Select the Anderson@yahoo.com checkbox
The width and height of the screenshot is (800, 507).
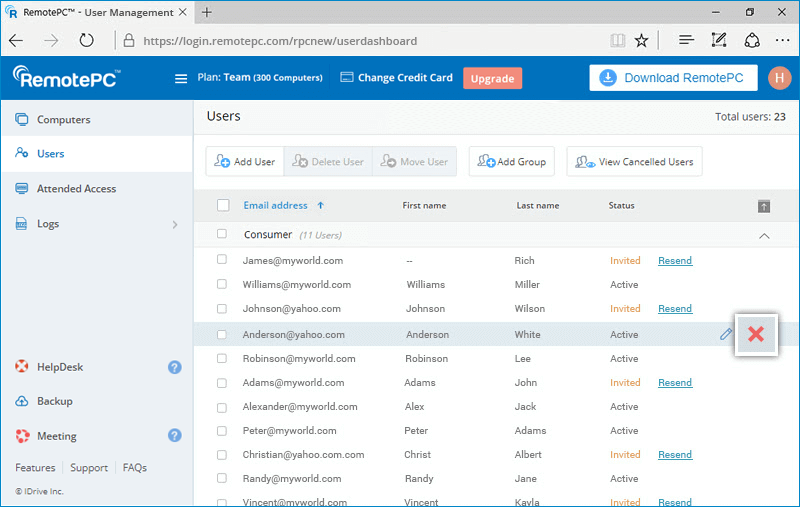tap(221, 335)
